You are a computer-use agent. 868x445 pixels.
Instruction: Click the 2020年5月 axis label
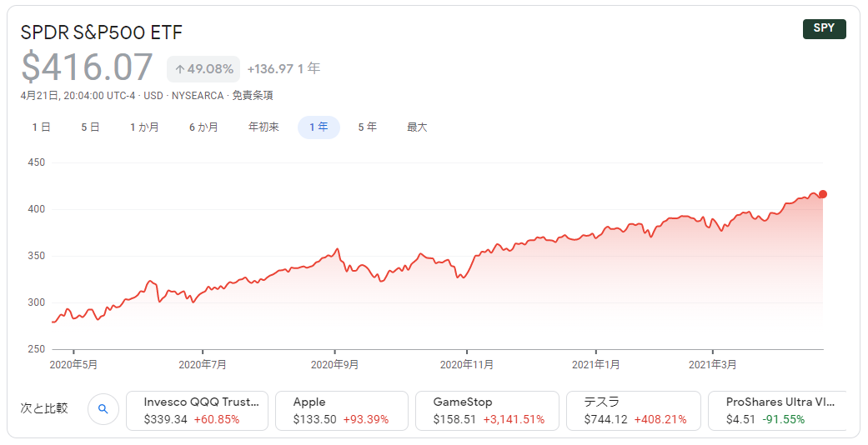pos(73,365)
